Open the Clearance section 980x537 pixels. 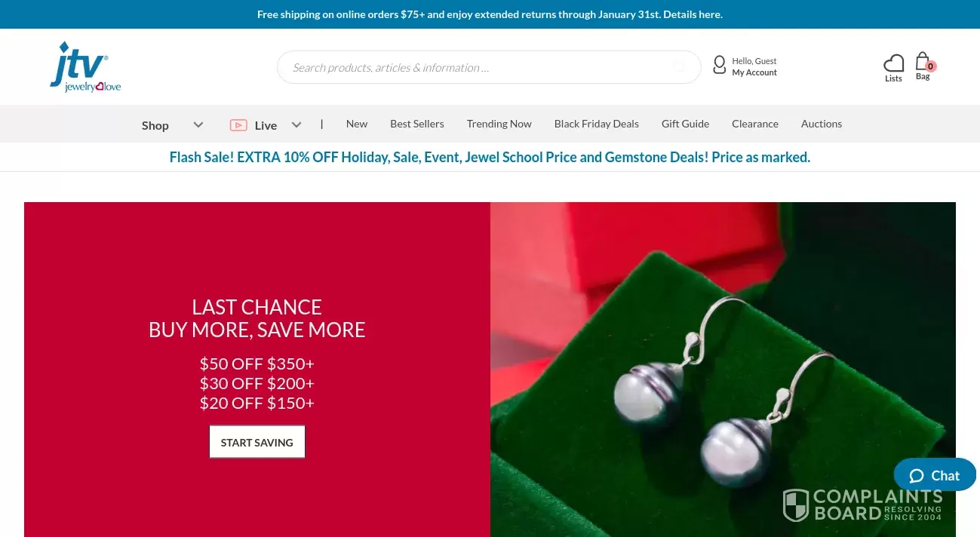(x=755, y=124)
